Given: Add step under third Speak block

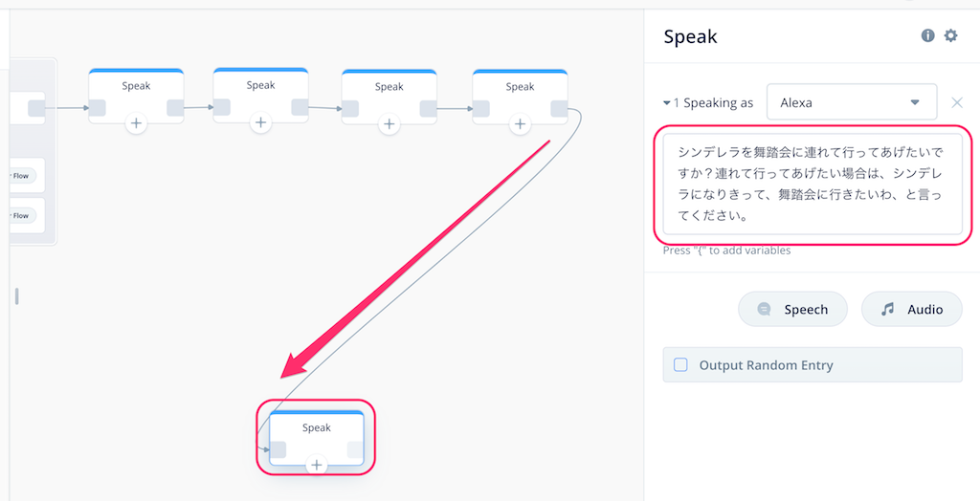Looking at the screenshot, I should tap(389, 123).
